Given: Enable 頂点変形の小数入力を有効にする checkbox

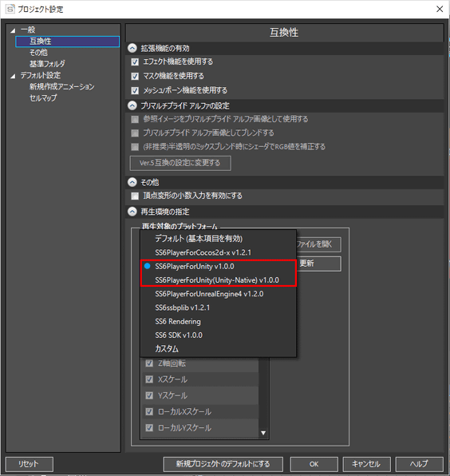Looking at the screenshot, I should coord(135,196).
